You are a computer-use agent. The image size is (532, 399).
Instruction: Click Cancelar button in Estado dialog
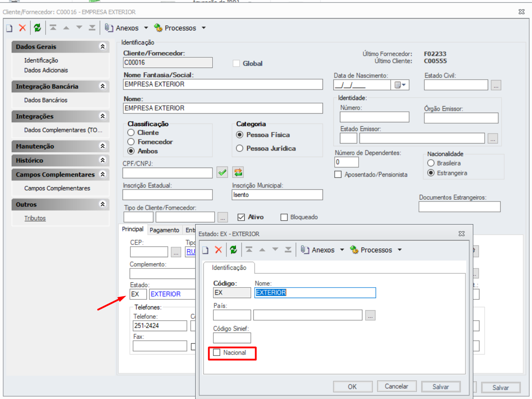[397, 386]
